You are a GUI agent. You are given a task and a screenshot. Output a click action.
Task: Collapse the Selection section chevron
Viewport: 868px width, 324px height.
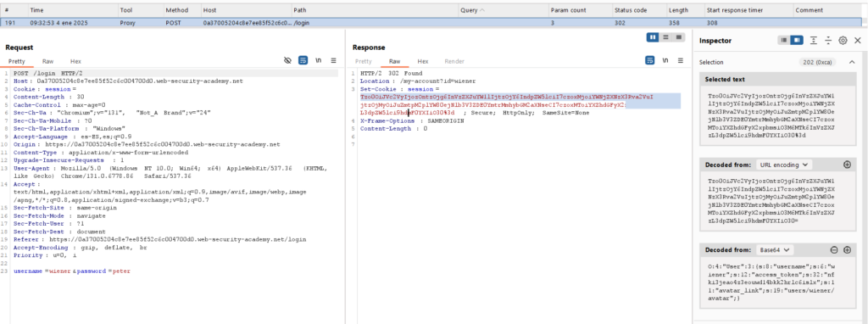pos(853,62)
